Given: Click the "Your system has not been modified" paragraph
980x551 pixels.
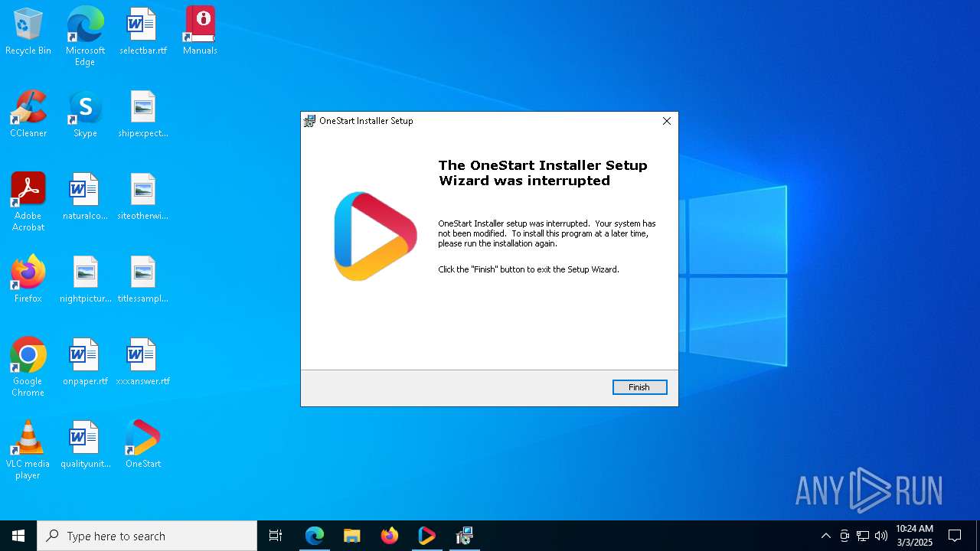Looking at the screenshot, I should 547,233.
